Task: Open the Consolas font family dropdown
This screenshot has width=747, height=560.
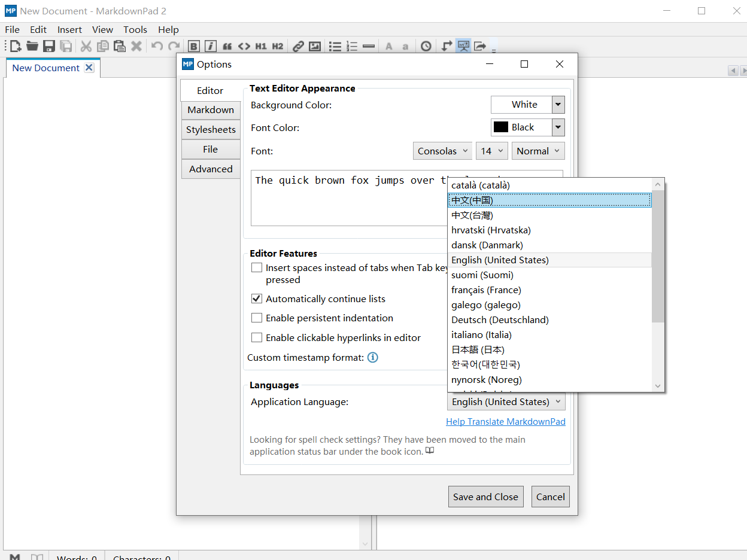Action: [442, 151]
